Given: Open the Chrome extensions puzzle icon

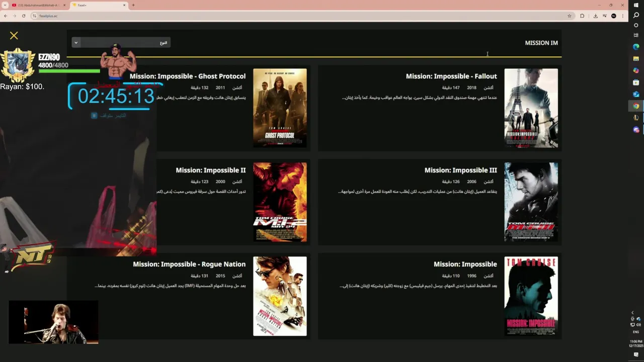Looking at the screenshot, I should point(582,16).
